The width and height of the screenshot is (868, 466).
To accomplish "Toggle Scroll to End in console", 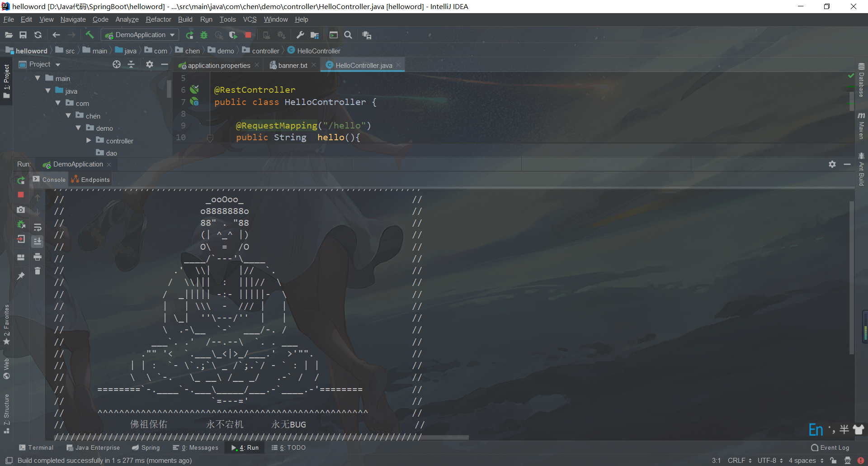I will (x=38, y=241).
